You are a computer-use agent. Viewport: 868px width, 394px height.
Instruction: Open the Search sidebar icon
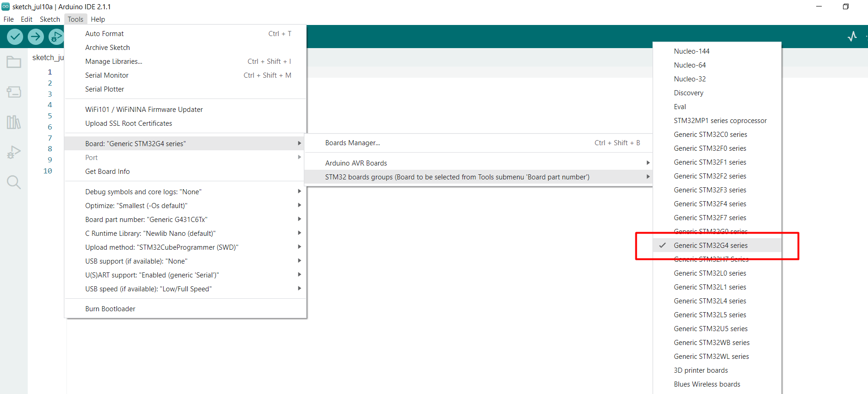coord(14,182)
